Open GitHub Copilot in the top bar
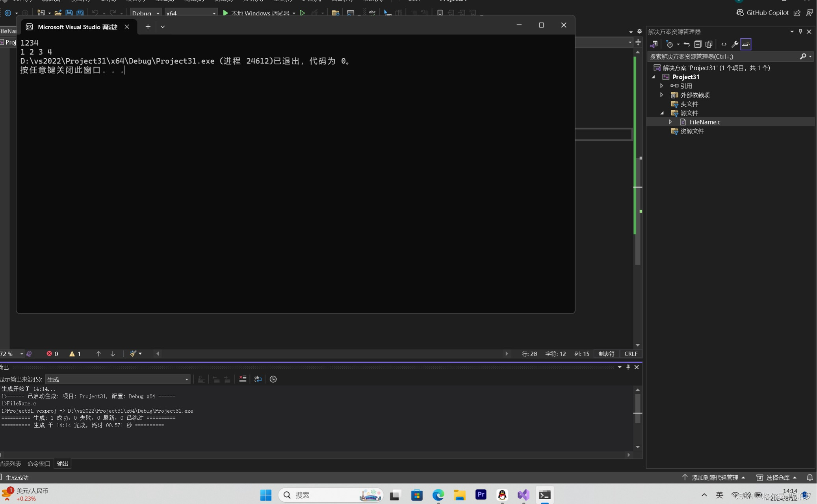Image resolution: width=817 pixels, height=504 pixels. [x=762, y=13]
